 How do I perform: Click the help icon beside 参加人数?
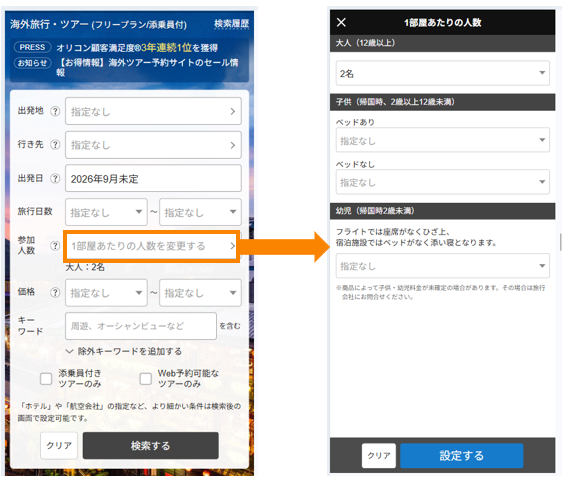(x=55, y=246)
